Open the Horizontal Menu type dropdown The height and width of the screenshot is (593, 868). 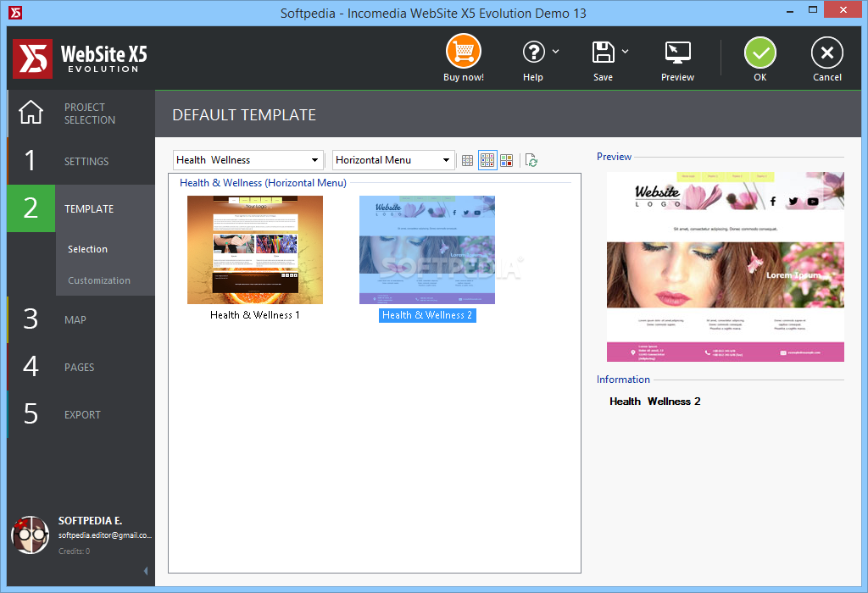point(393,160)
